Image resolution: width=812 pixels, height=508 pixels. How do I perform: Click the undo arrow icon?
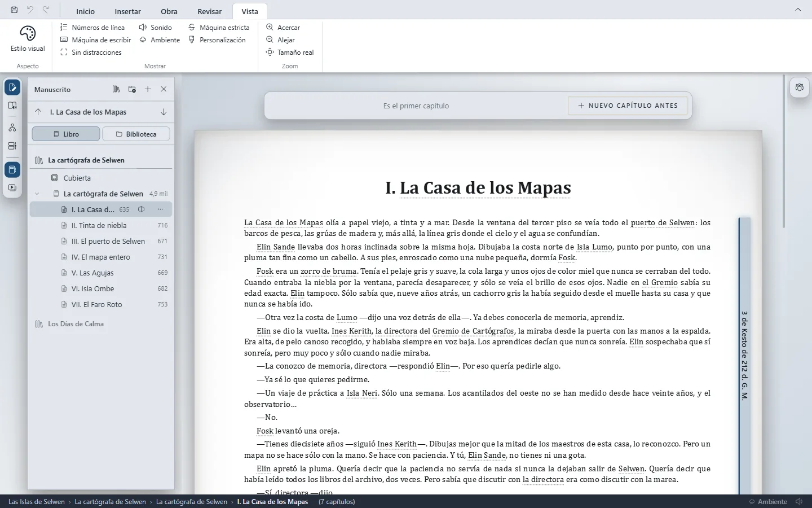click(30, 10)
